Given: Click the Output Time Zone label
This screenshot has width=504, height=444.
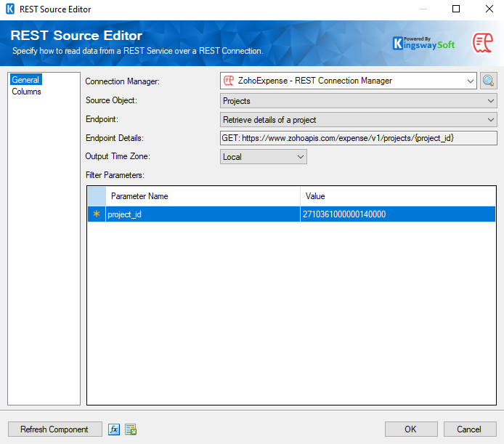Looking at the screenshot, I should [118, 156].
